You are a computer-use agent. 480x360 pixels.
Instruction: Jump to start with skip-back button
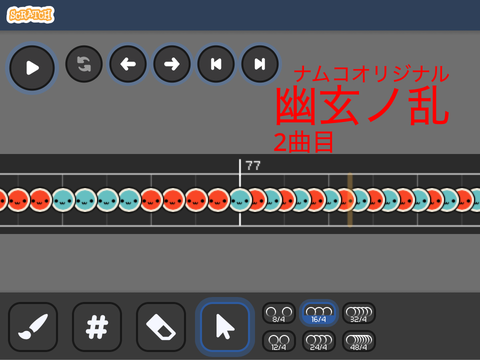coord(216,64)
